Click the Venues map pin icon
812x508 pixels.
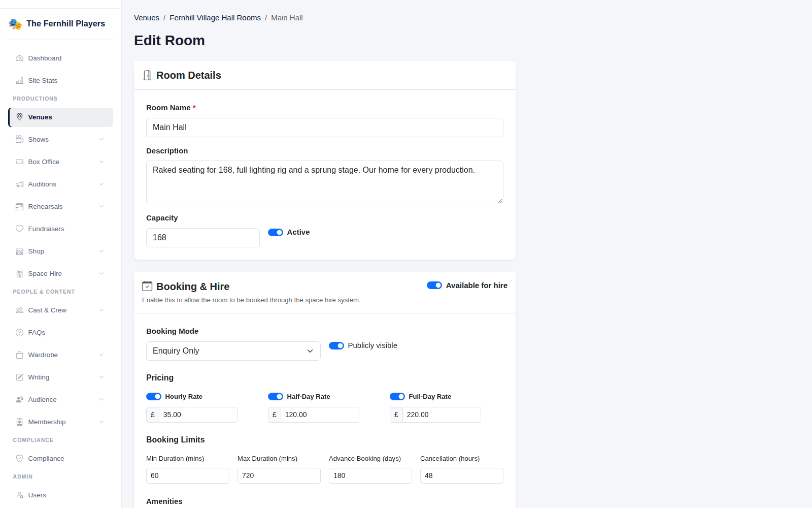click(x=19, y=117)
